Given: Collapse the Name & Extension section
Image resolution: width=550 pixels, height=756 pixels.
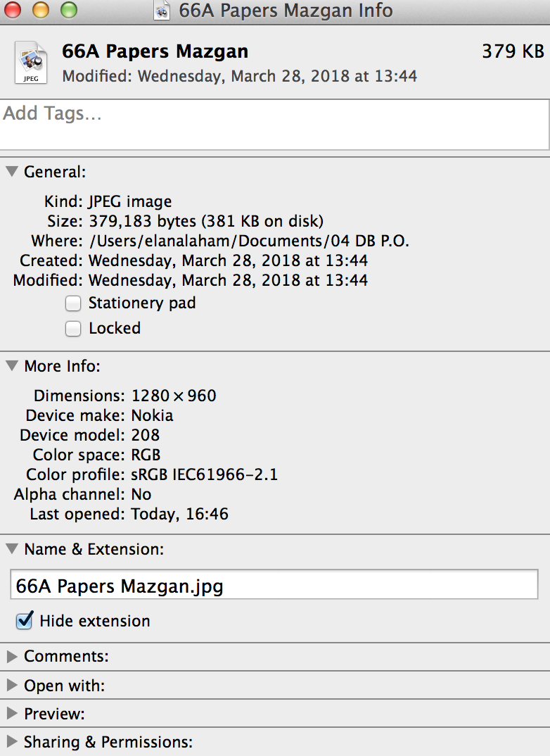Looking at the screenshot, I should [12, 548].
